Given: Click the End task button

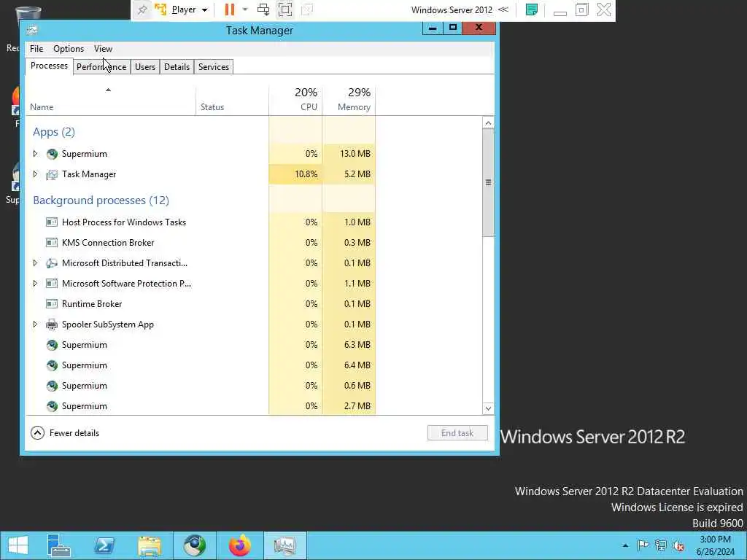Looking at the screenshot, I should [457, 433].
